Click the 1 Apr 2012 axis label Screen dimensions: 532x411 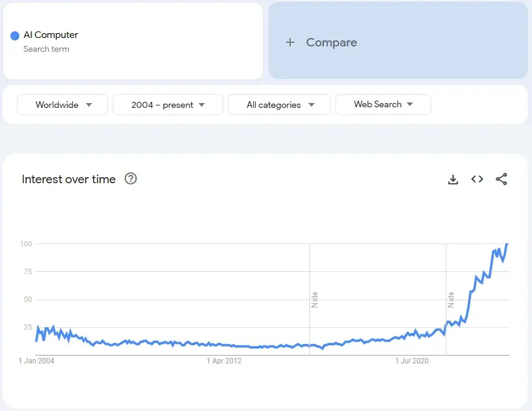(224, 361)
